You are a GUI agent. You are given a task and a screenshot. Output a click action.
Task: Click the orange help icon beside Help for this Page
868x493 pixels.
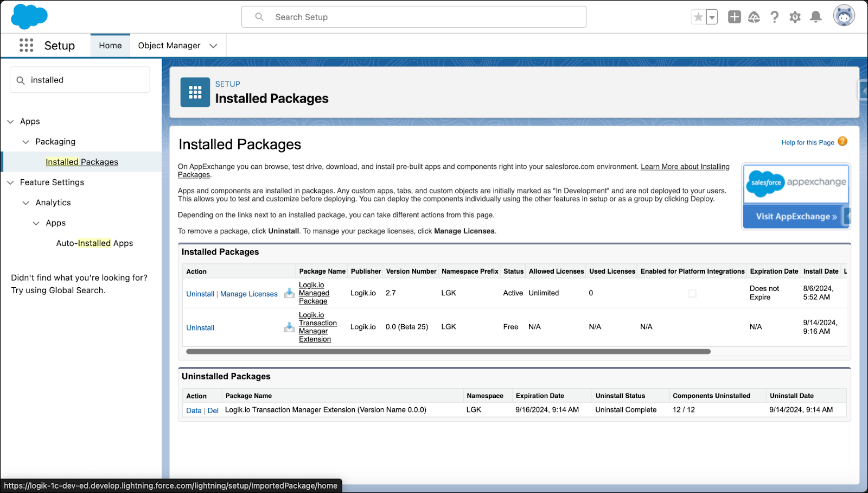843,141
